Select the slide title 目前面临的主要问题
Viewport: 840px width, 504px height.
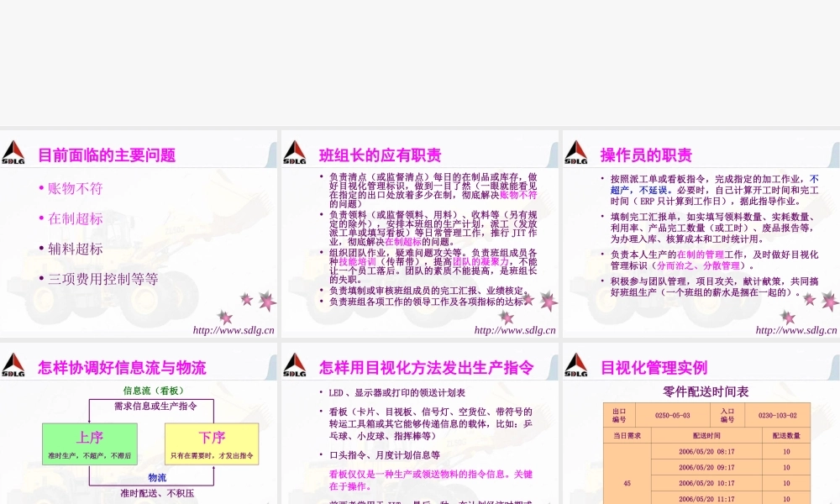(107, 155)
